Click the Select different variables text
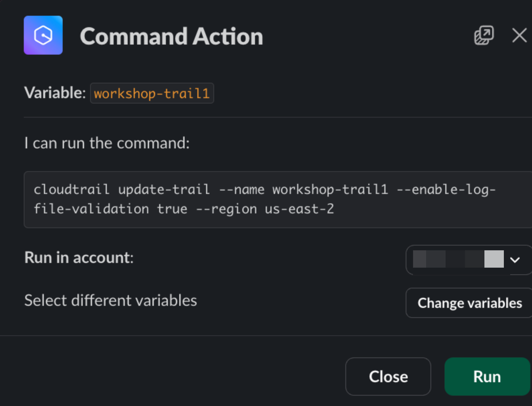The image size is (532, 406). point(111,300)
